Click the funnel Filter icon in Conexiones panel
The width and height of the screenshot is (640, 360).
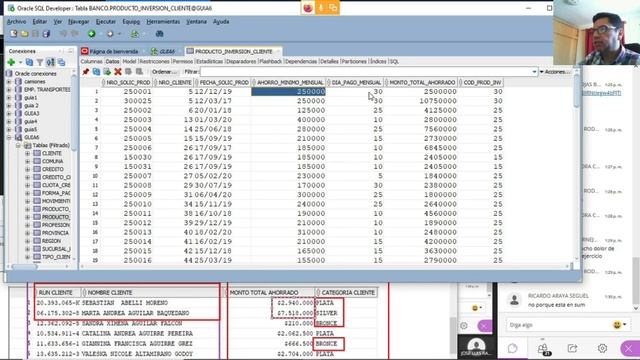(40, 62)
